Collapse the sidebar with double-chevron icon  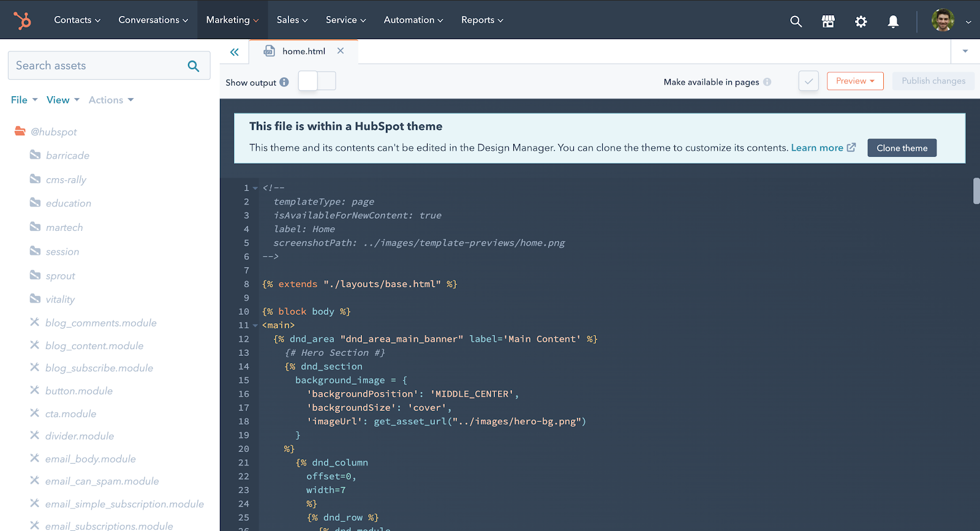point(234,52)
